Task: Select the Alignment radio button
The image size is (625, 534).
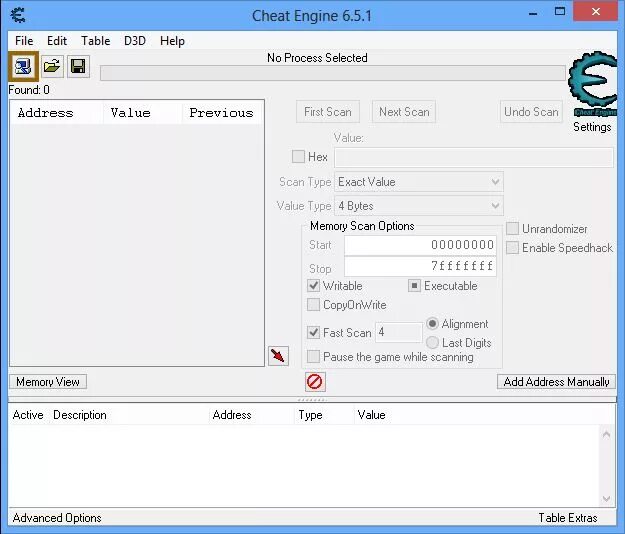Action: click(432, 324)
